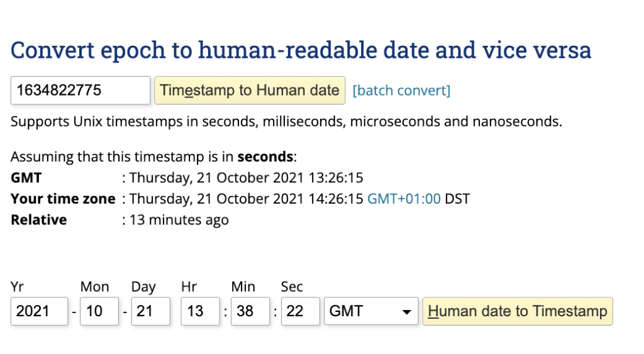Select the Mon field showing 10
The width and height of the screenshot is (644, 354).
[x=99, y=311]
